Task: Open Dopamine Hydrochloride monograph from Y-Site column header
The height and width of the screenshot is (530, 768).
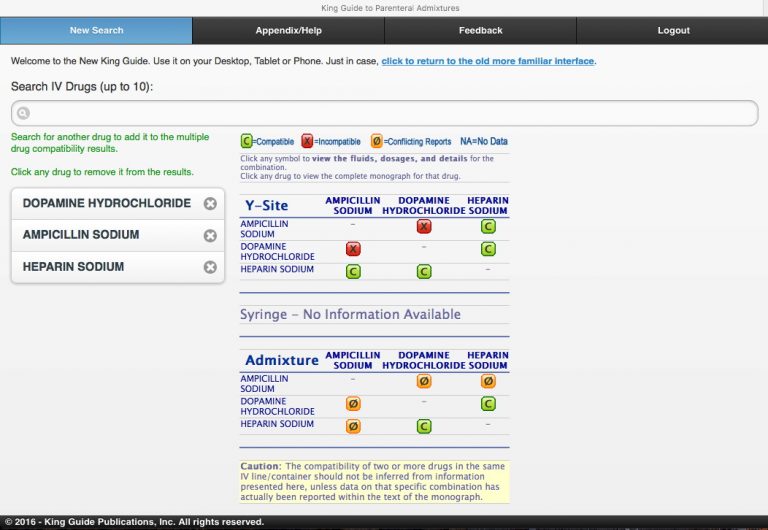Action: coord(424,206)
